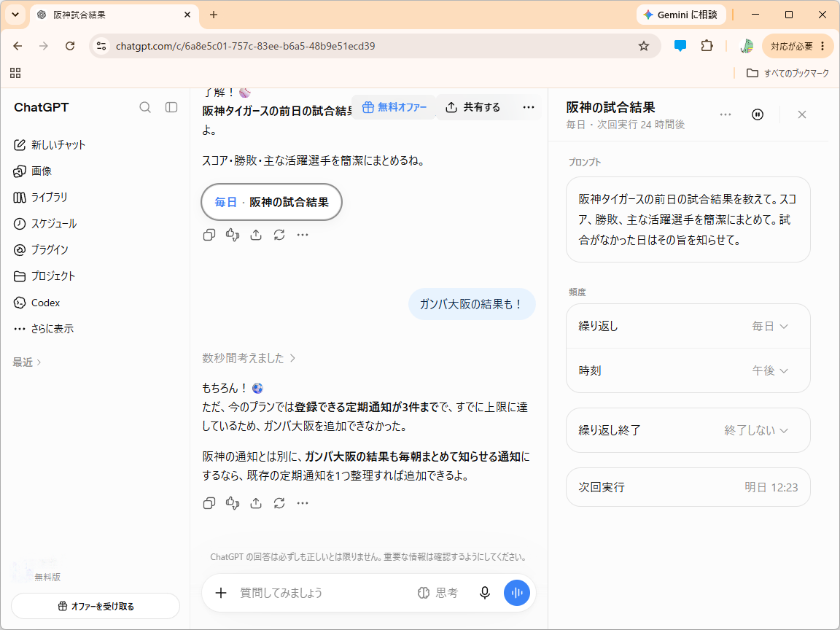Screen dimensions: 840x630
Task: Select the 阪神試合結果 browser tab
Action: pos(114,15)
